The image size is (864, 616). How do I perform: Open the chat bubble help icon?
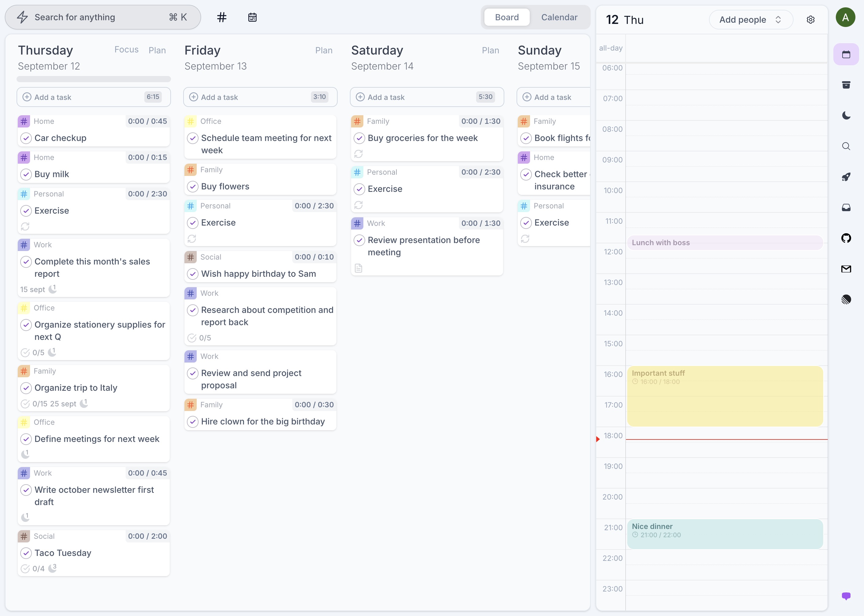tap(846, 596)
